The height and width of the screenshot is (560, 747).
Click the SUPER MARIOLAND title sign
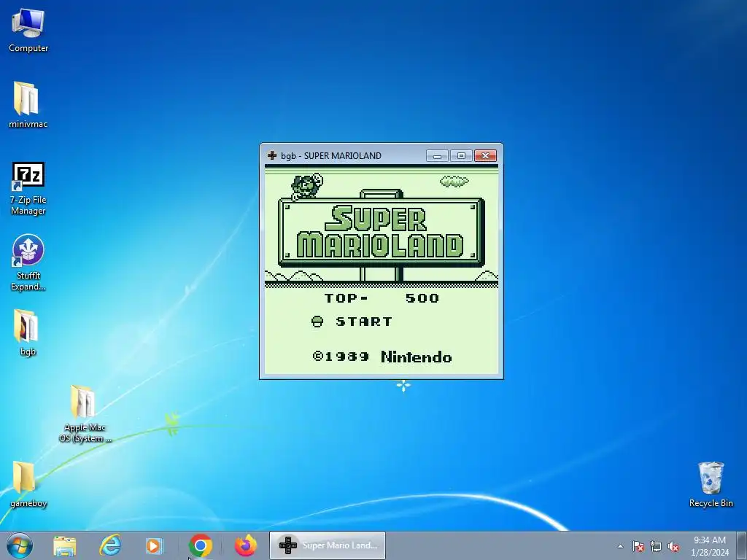381,233
